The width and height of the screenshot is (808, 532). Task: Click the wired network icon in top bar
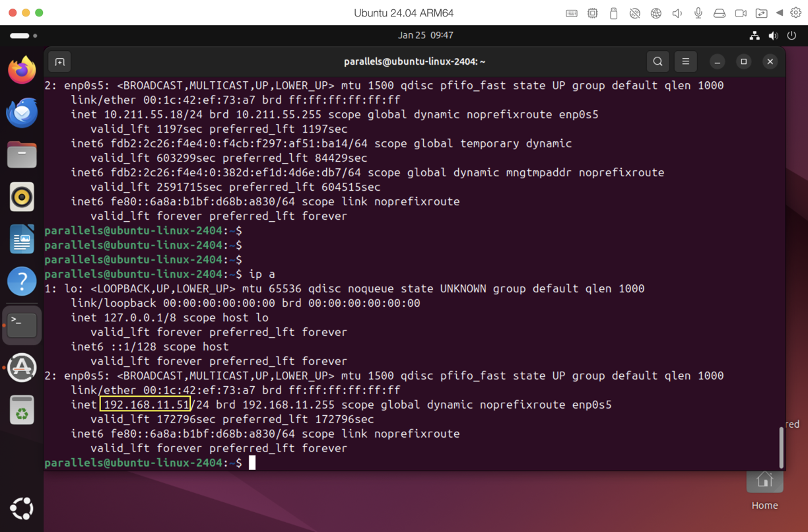coord(755,36)
